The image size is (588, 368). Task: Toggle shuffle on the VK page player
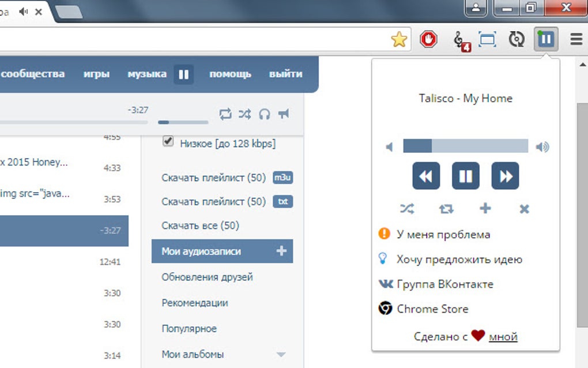pos(244,114)
